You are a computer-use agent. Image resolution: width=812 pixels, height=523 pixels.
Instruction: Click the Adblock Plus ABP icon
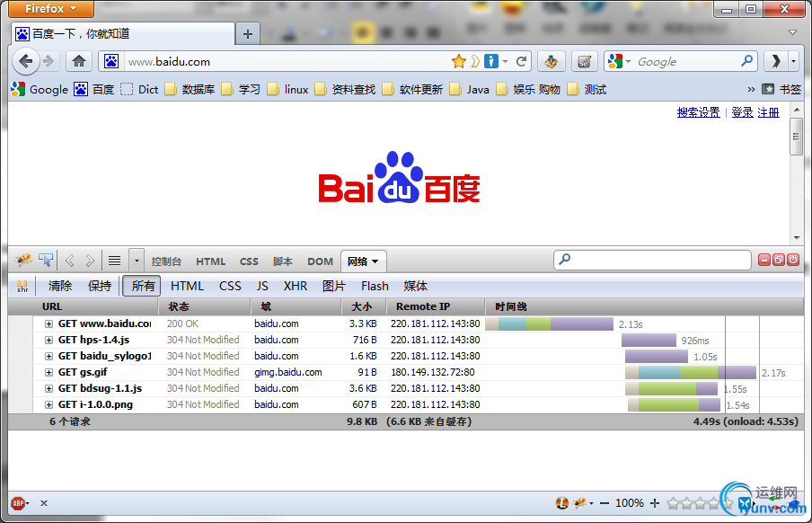[18, 503]
